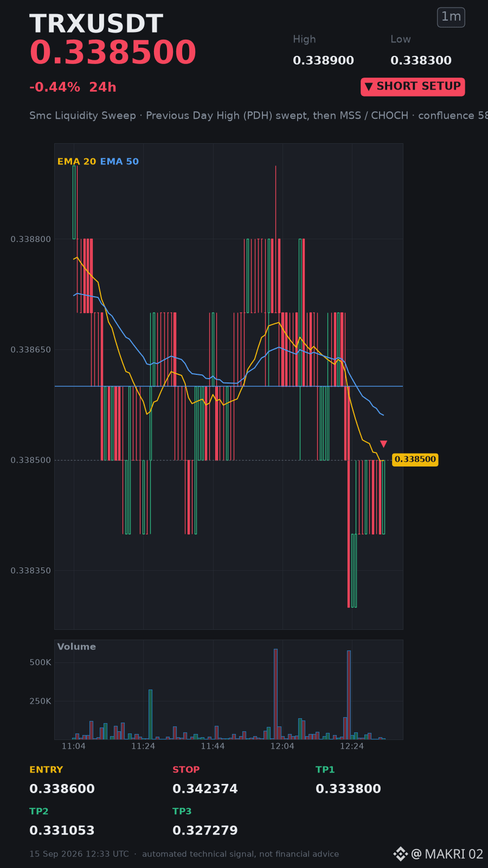Click the Low value 0.338300
488x868 pixels.
click(x=421, y=61)
